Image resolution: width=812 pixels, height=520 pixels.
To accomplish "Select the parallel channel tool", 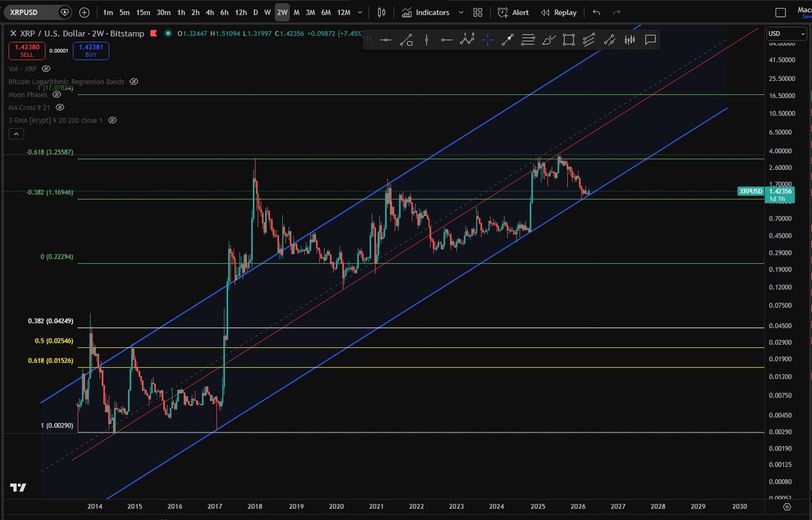I will (x=589, y=40).
